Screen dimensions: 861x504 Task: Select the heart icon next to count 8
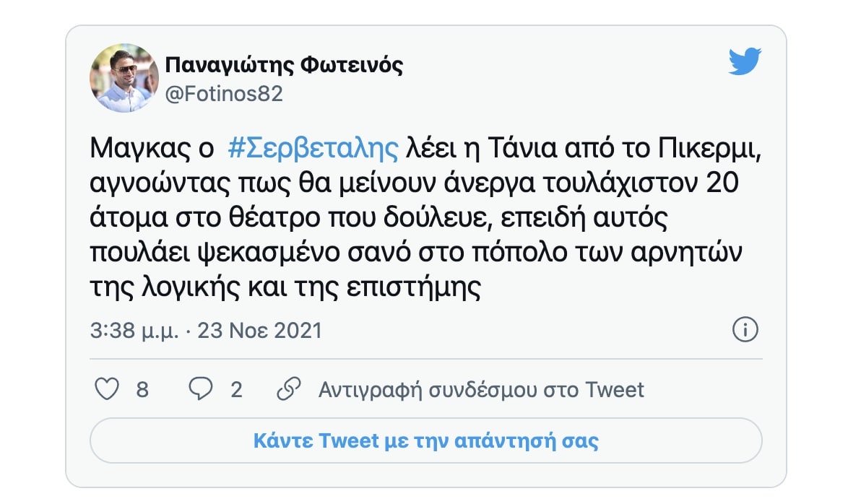point(107,389)
